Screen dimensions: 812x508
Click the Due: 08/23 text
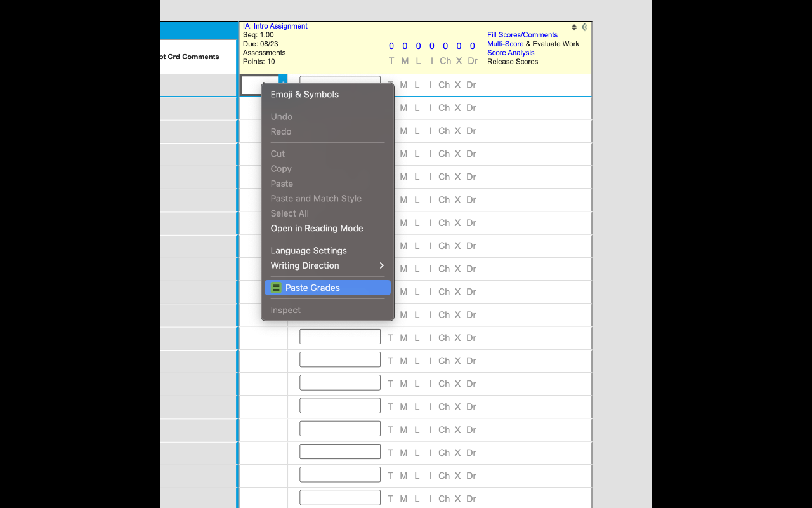click(x=261, y=44)
